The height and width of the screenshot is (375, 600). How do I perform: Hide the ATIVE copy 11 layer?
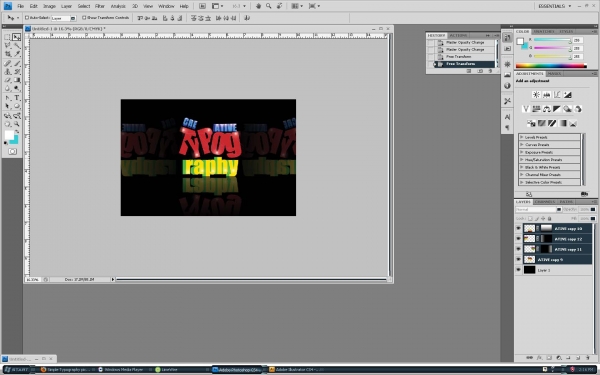pos(518,249)
